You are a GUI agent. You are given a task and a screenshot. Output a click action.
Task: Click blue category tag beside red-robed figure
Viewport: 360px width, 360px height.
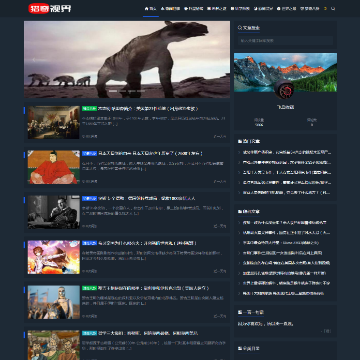click(x=89, y=153)
